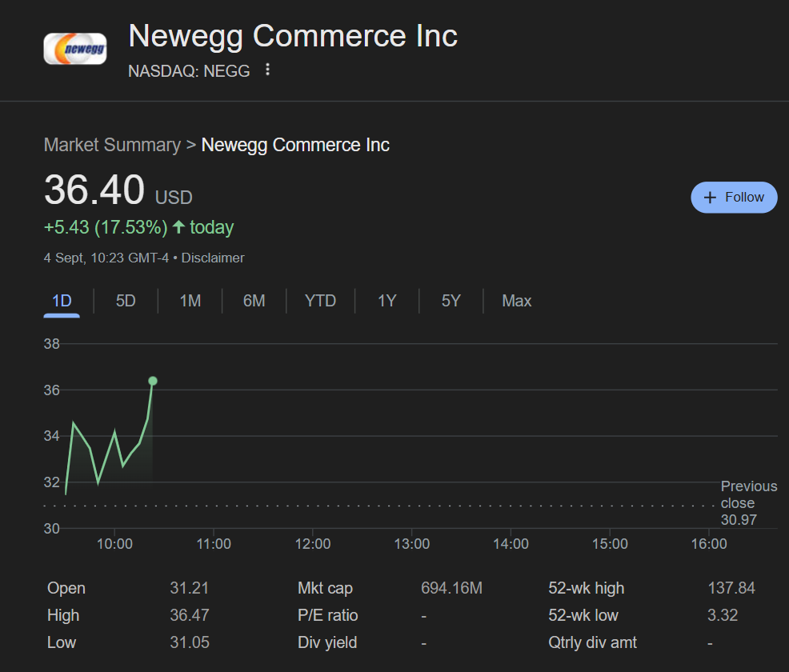Show the 5Y chart range
Image resolution: width=789 pixels, height=672 pixels.
[451, 301]
